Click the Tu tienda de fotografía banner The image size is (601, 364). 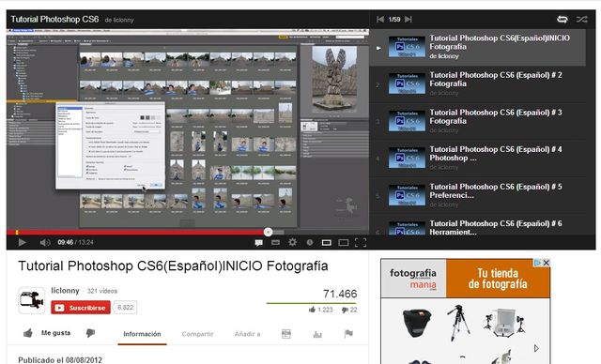pyautogui.click(x=498, y=279)
